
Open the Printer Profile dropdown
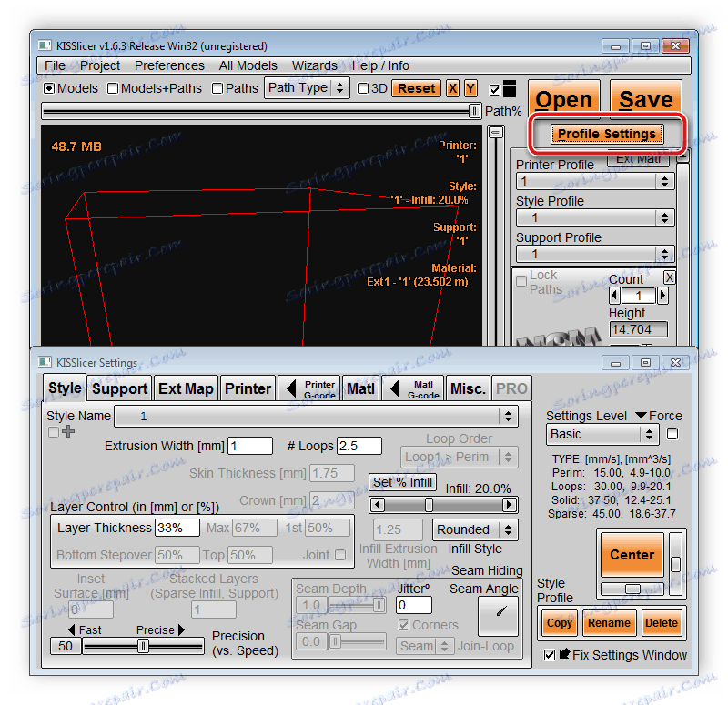pyautogui.click(x=595, y=181)
